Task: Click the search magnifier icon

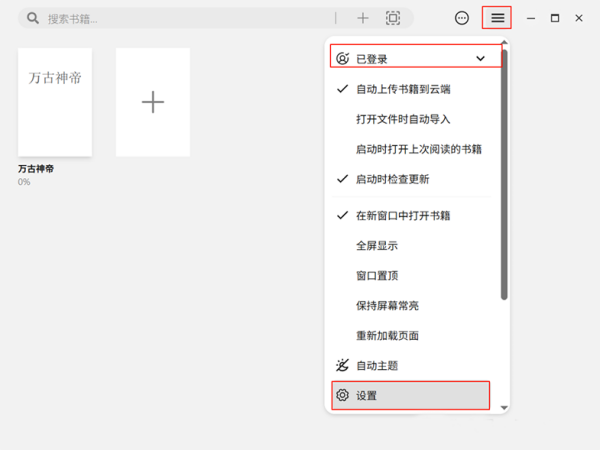Action: (x=33, y=18)
